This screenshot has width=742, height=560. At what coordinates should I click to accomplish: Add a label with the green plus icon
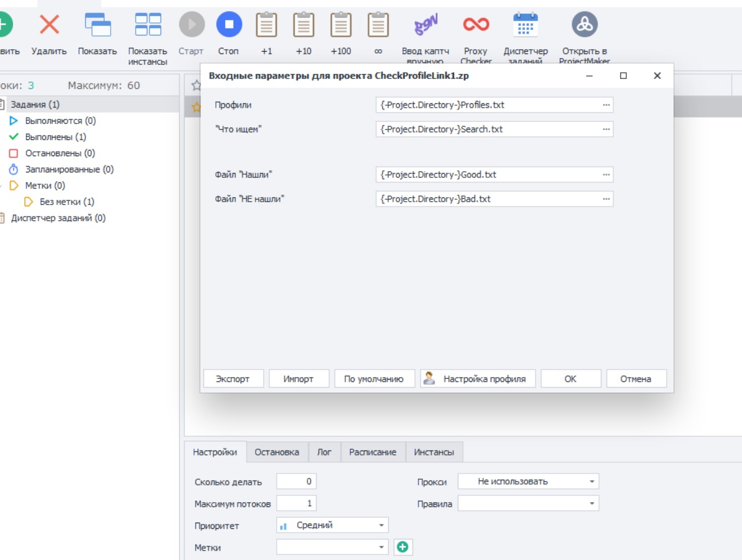402,547
